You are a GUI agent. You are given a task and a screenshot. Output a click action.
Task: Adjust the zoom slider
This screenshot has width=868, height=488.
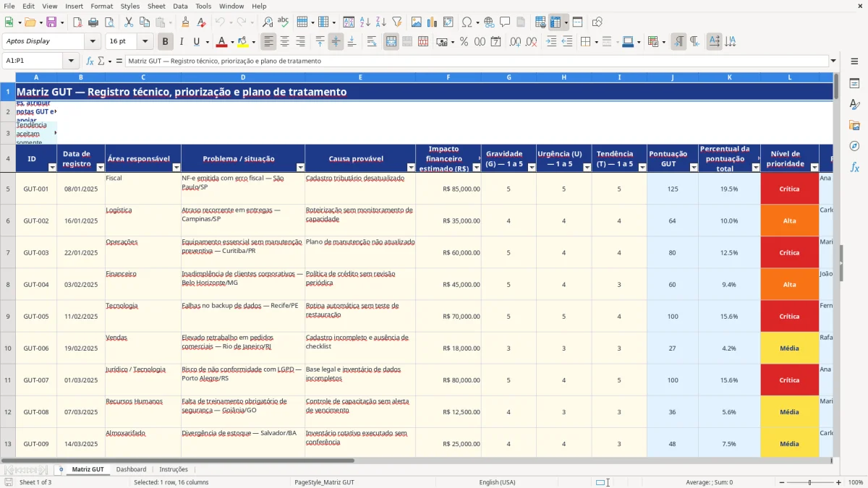pos(809,482)
